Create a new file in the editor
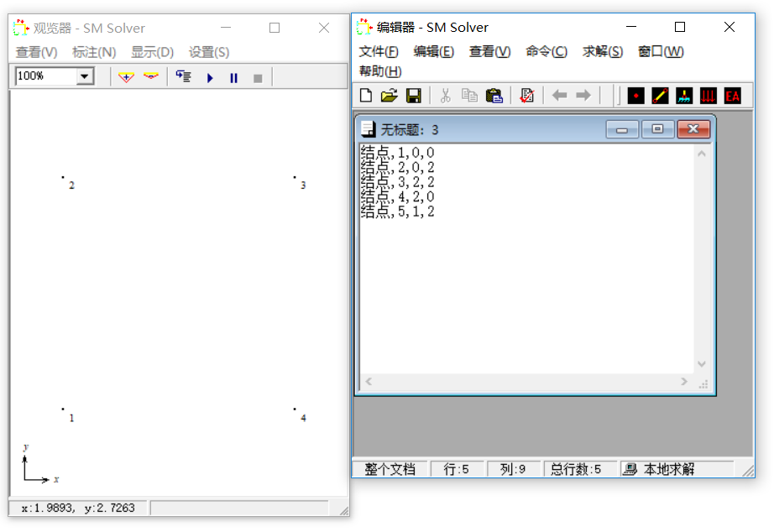The height and width of the screenshot is (532, 774). (366, 96)
